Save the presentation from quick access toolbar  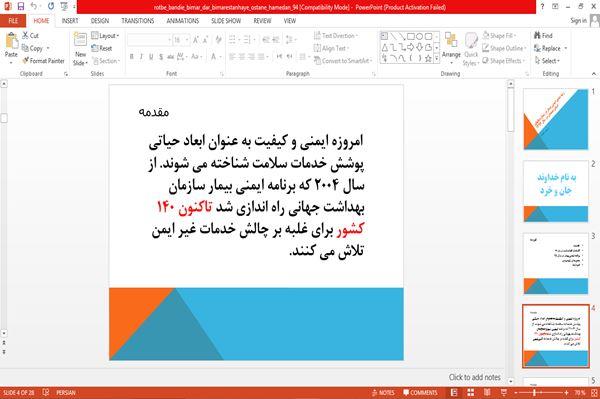click(21, 7)
